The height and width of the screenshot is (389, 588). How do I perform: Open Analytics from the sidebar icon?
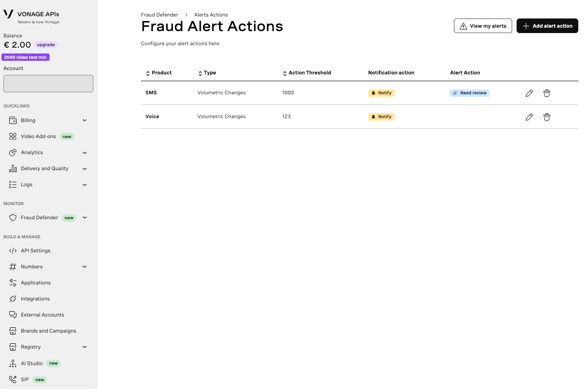13,152
